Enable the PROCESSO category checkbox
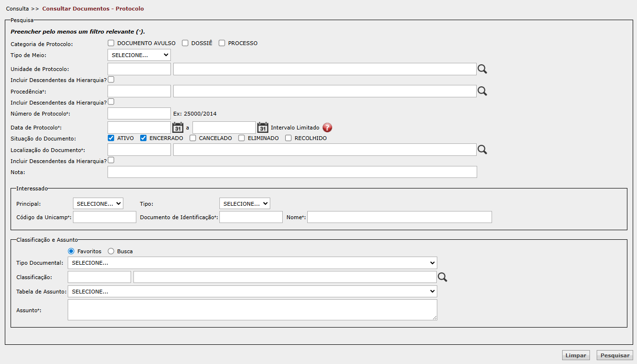 click(x=222, y=43)
